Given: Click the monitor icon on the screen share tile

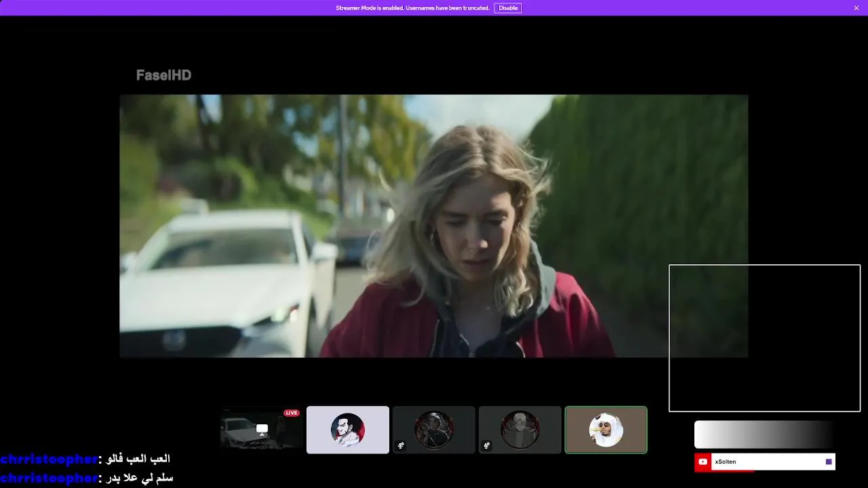Looking at the screenshot, I should point(262,430).
